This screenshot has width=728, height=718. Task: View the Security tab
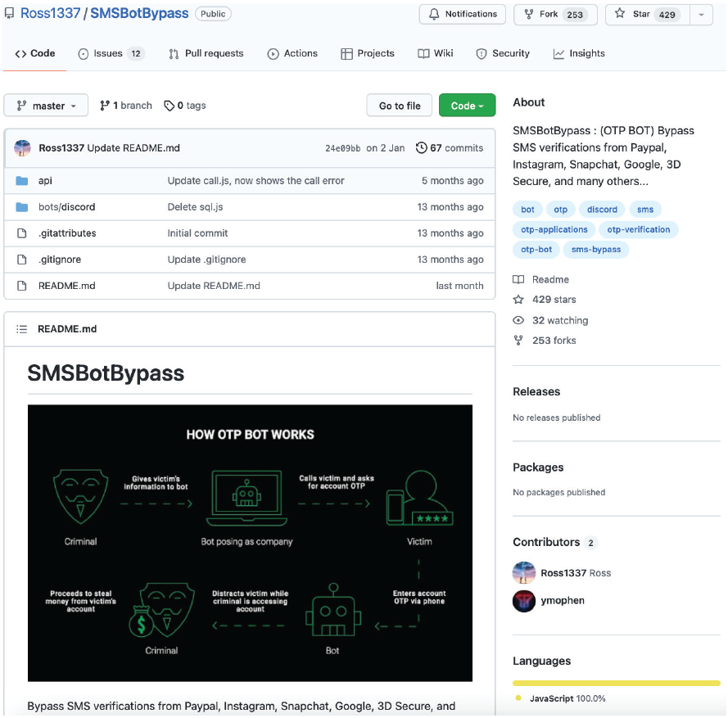tap(502, 53)
